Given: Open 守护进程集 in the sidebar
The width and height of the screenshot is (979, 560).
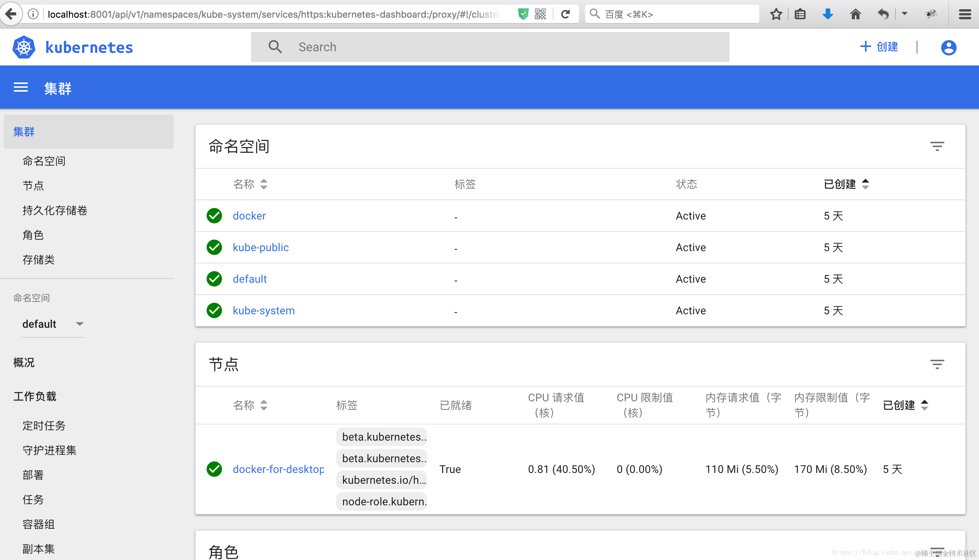Looking at the screenshot, I should pos(49,450).
